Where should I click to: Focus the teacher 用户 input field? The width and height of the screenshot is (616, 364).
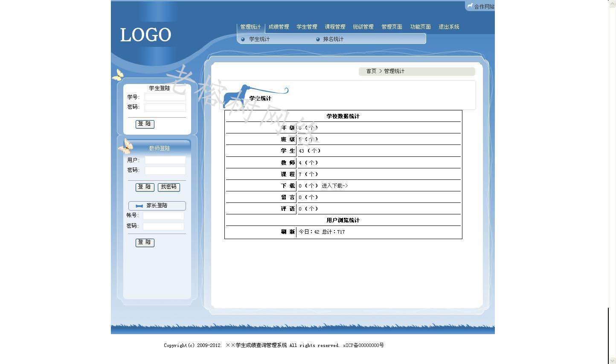pos(165,160)
